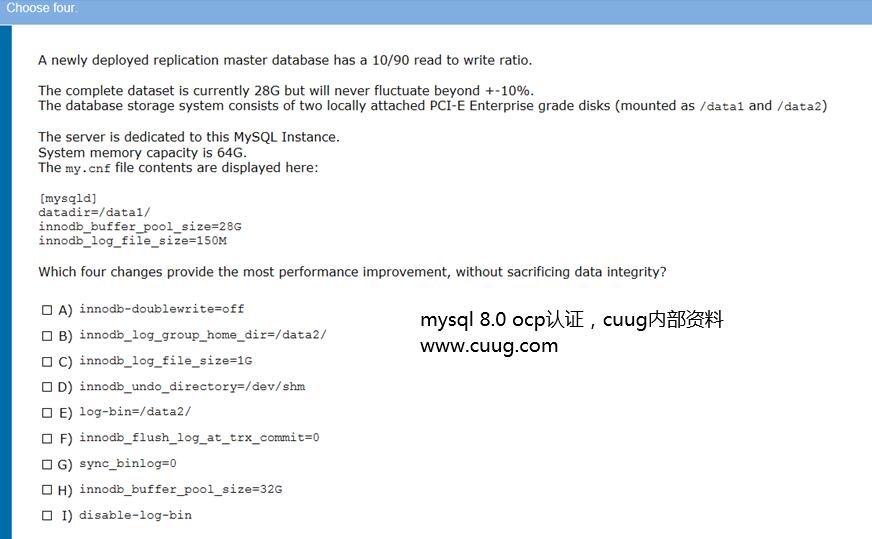
Task: Enable option D innodb_undo_directory checkbox
Action: tap(47, 387)
